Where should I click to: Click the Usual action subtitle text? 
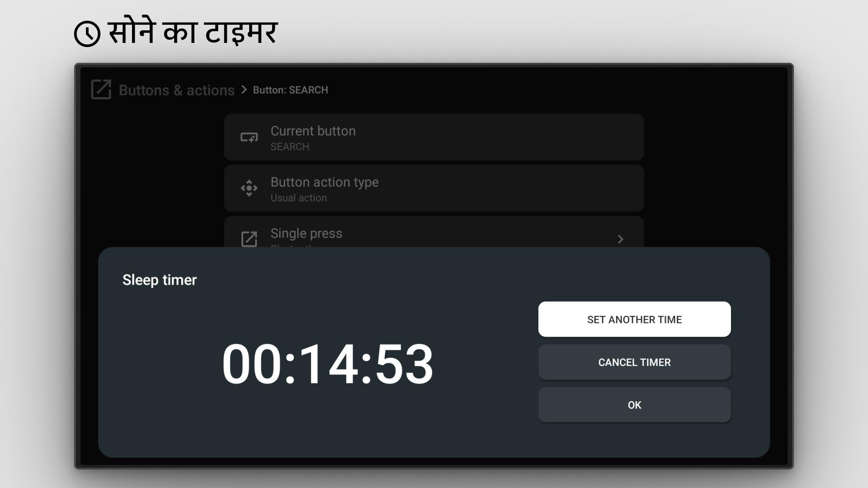pyautogui.click(x=298, y=198)
